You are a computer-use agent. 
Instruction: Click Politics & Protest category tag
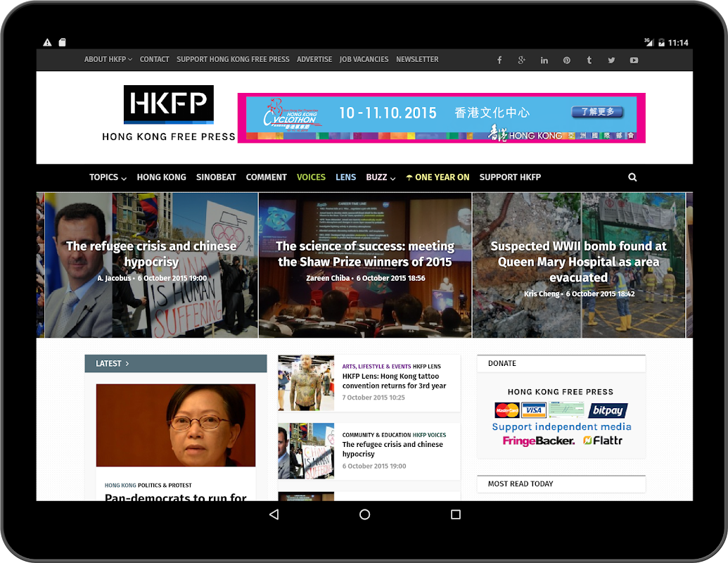(x=165, y=486)
